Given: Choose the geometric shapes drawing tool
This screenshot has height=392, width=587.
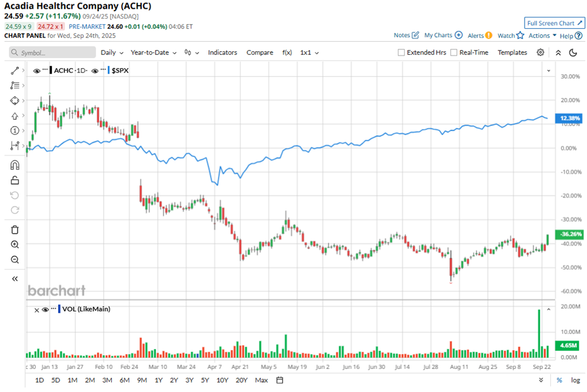Looking at the screenshot, I should click(14, 100).
